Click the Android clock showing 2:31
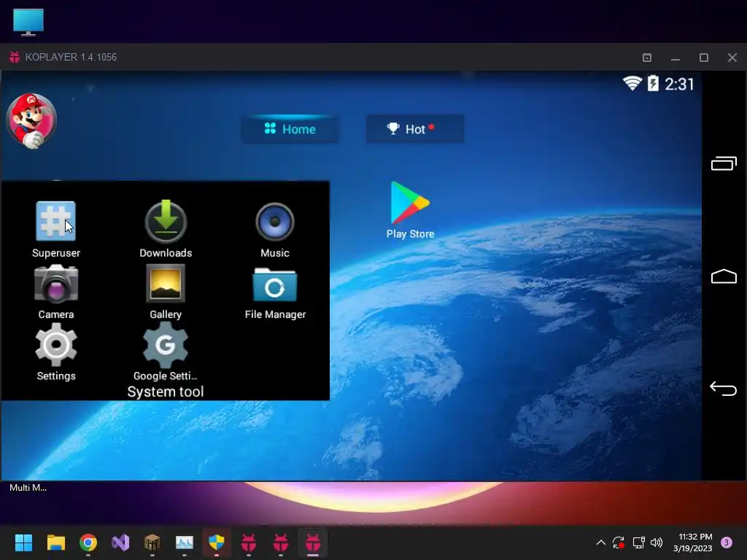 tap(679, 85)
